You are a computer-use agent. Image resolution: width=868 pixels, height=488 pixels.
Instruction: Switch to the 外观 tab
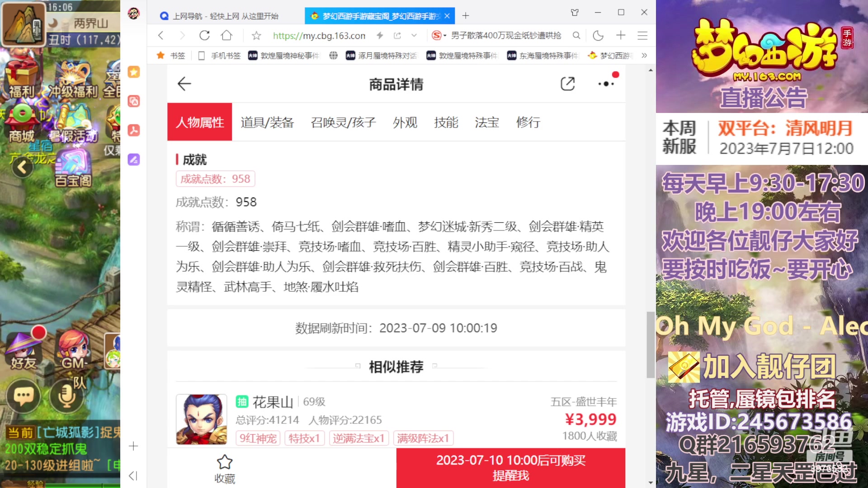click(x=405, y=122)
